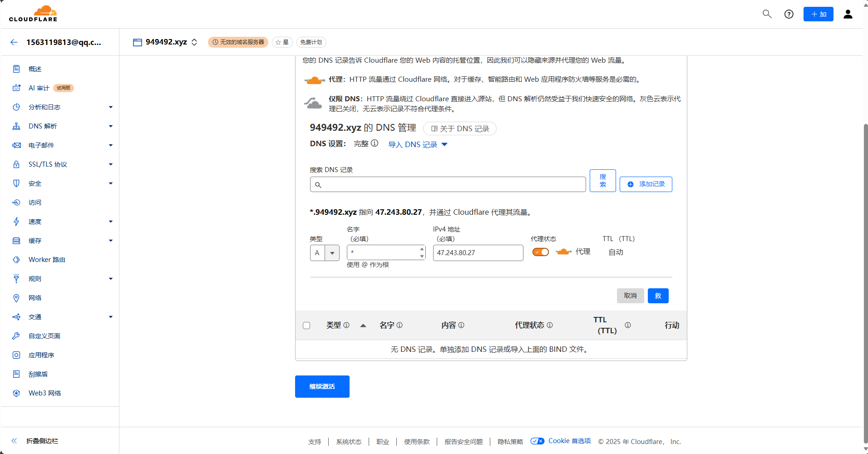
Task: Click the Web3 网络 icon
Action: (16, 393)
